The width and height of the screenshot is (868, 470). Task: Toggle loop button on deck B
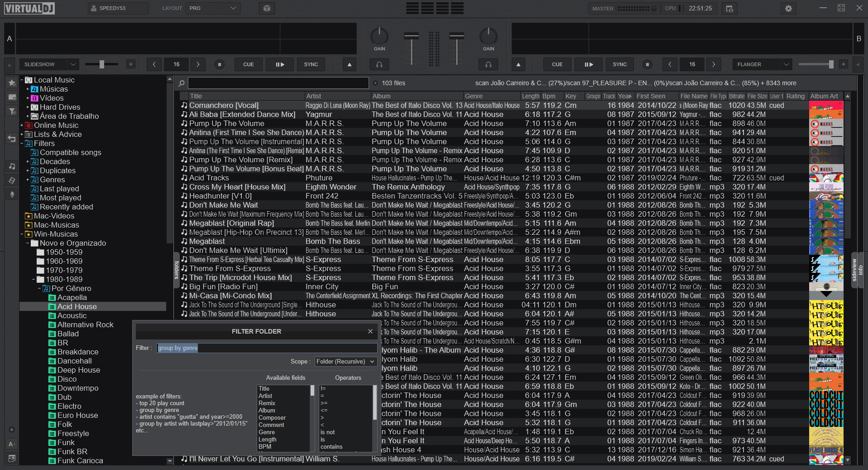pyautogui.click(x=647, y=64)
